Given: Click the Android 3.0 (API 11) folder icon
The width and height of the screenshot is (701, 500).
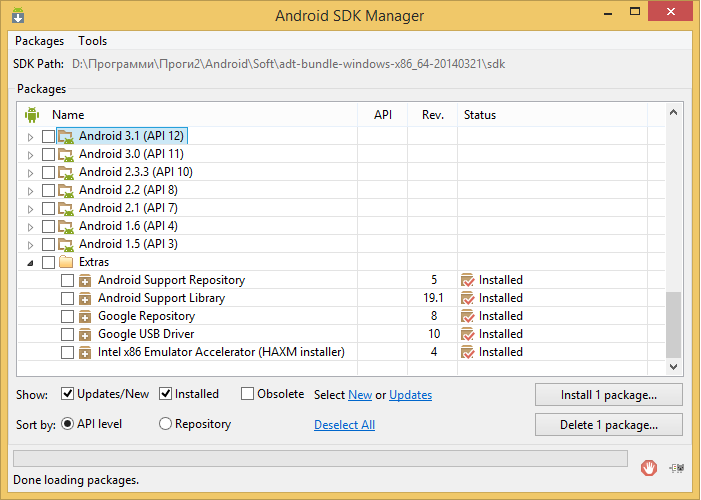Looking at the screenshot, I should tap(66, 154).
